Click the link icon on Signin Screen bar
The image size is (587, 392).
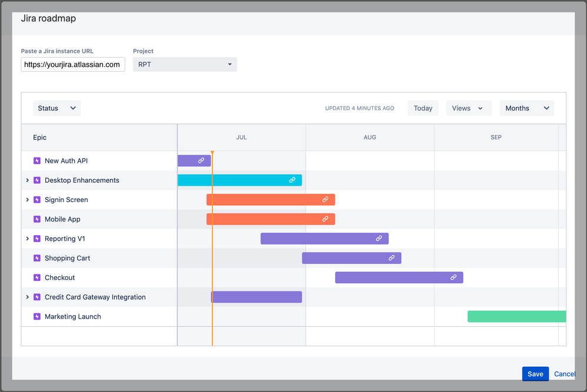(325, 199)
